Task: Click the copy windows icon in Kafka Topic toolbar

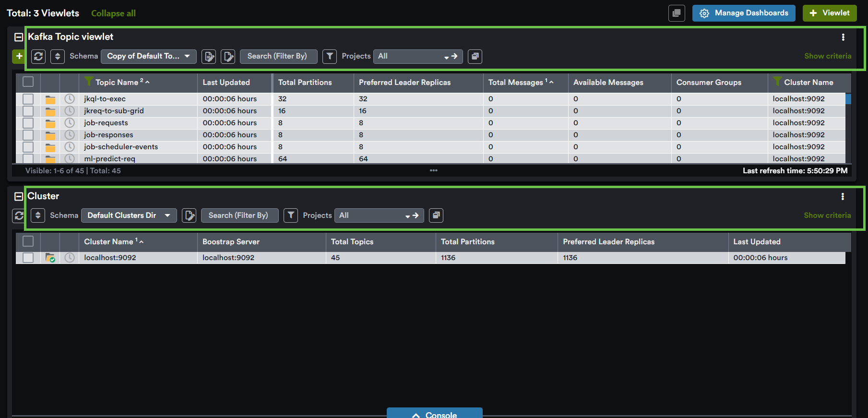Action: (x=475, y=56)
